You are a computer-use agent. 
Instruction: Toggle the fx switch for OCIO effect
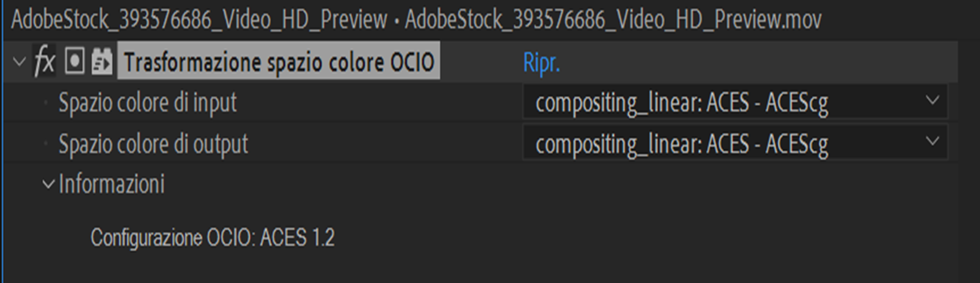[x=44, y=61]
